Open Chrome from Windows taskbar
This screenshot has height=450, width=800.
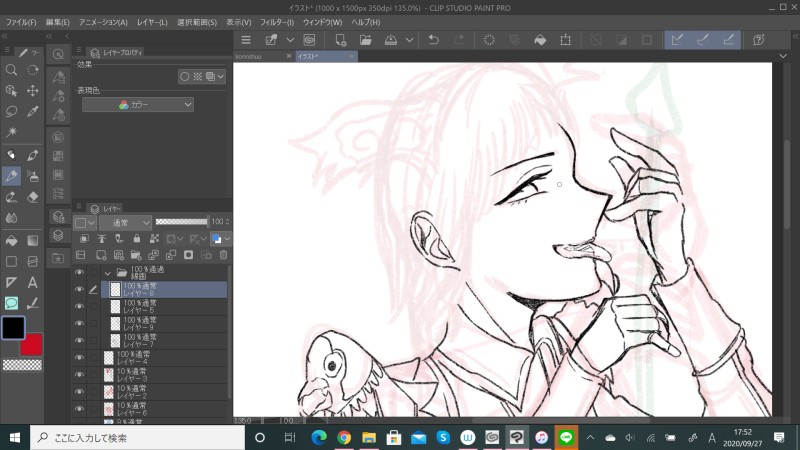pos(344,438)
